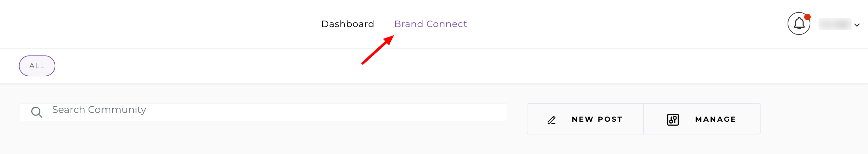Click the word Connect in the navigation
Screen dimensions: 868x154
click(446, 24)
